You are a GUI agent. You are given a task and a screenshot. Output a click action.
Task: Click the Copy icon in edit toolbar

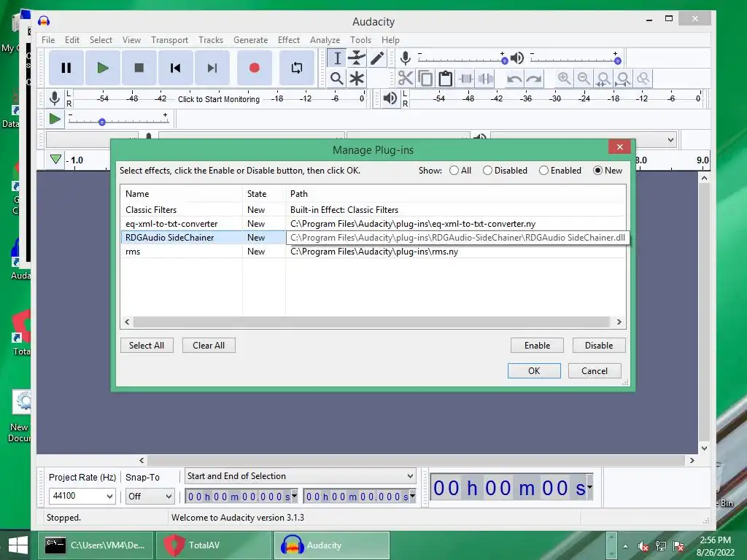(425, 78)
